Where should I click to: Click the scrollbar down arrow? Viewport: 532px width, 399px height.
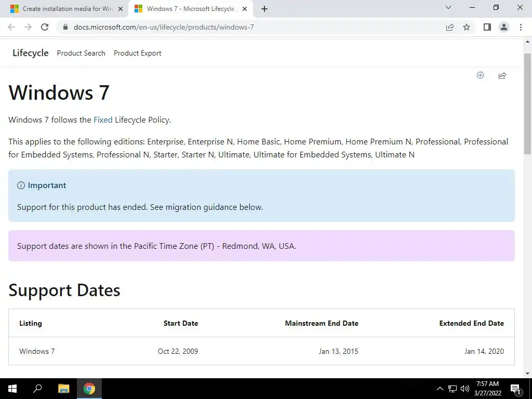528,374
